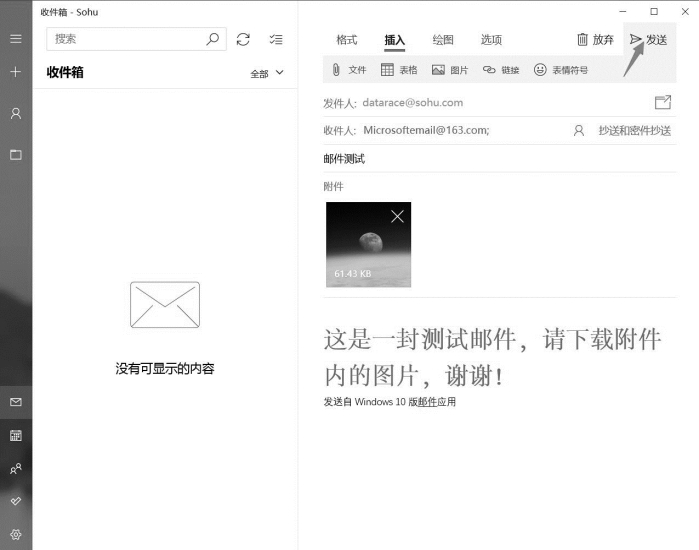The height and width of the screenshot is (550, 699).
Task: Click the 邮件 link in signature
Action: [427, 402]
